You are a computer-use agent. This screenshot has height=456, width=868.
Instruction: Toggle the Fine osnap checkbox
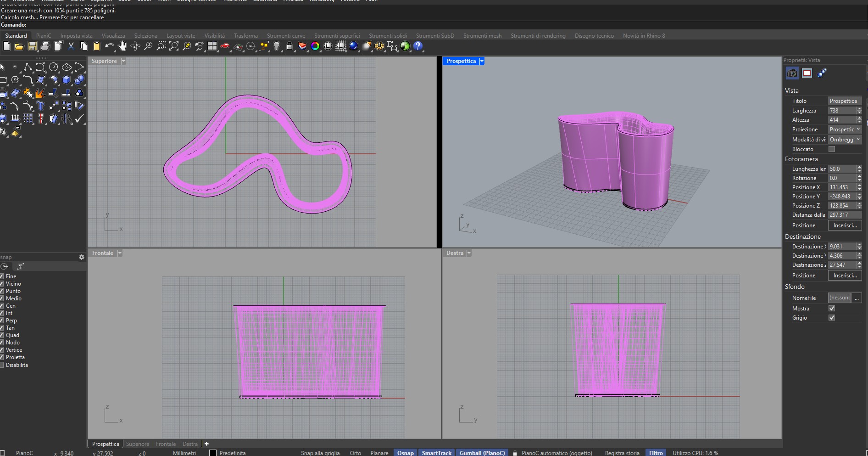click(2, 276)
